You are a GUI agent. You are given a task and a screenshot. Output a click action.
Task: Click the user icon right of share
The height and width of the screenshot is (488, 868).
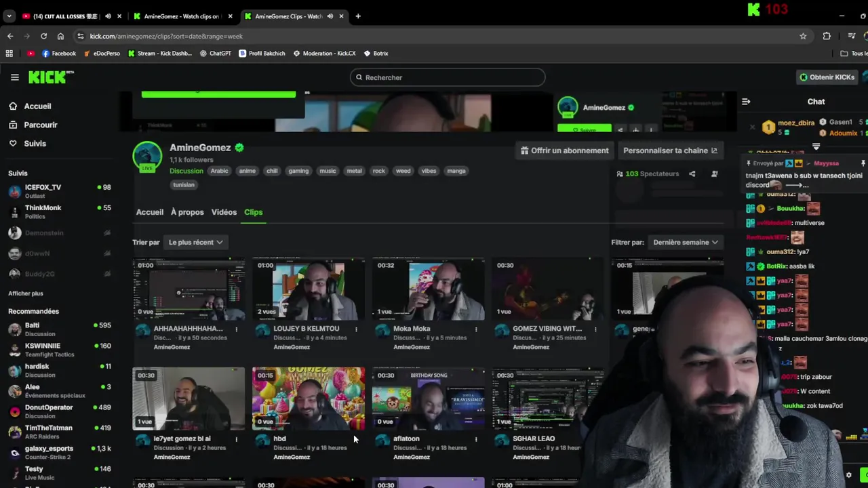tap(714, 174)
